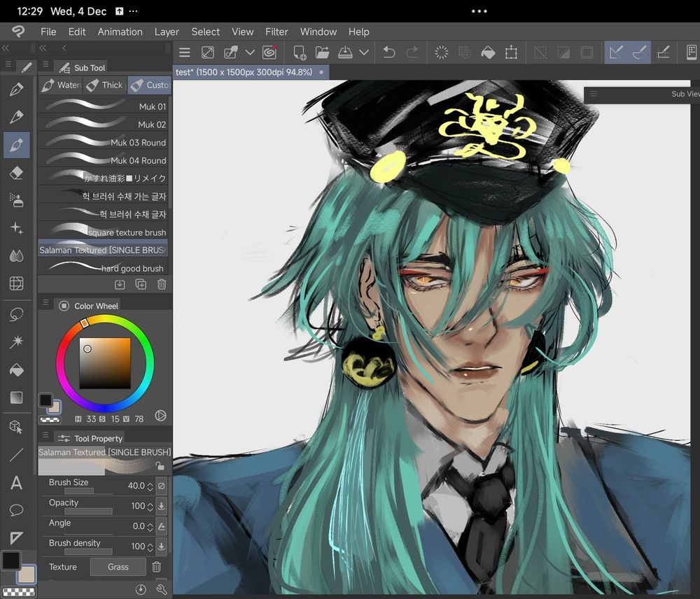Toggle Snap to Special Ruler
The image size is (700, 599).
[639, 52]
